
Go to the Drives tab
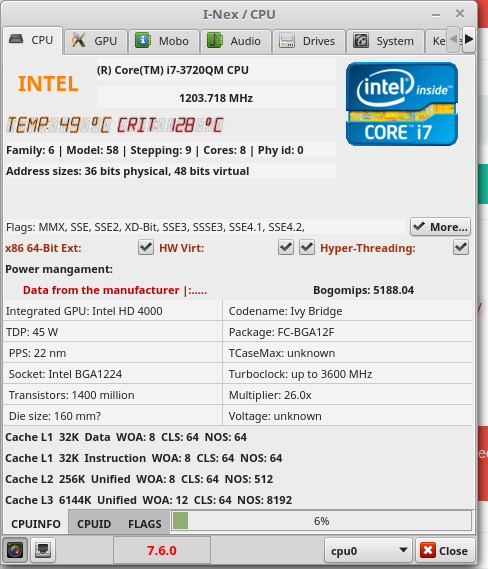tap(308, 41)
